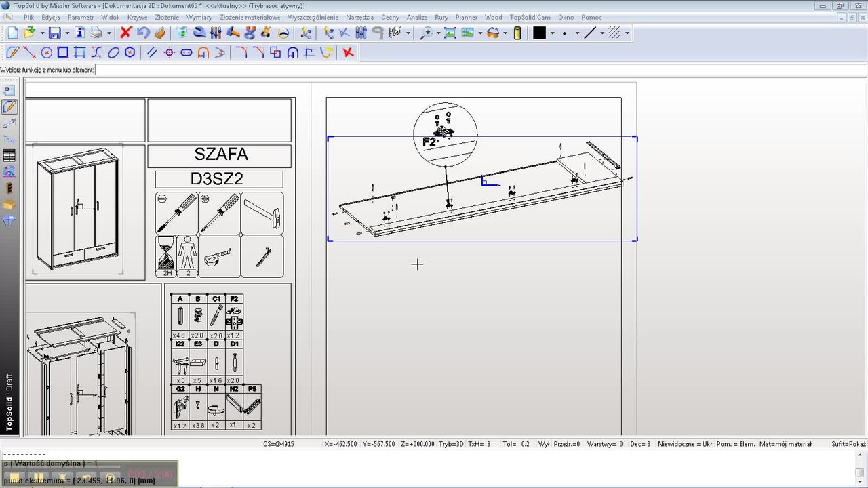Select the rectangle contour tool
This screenshot has height=488, width=868.
[63, 52]
